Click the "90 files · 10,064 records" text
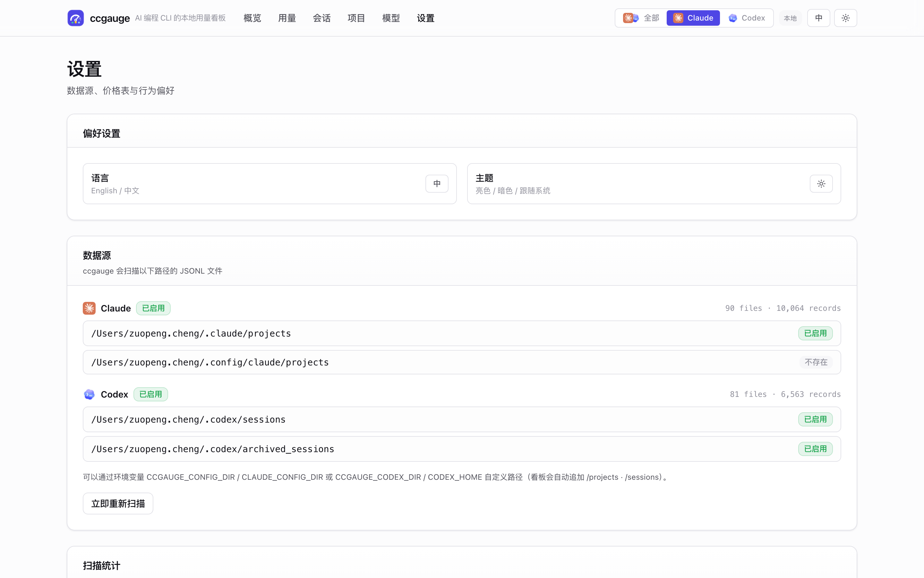Image resolution: width=924 pixels, height=578 pixels. pyautogui.click(x=783, y=308)
